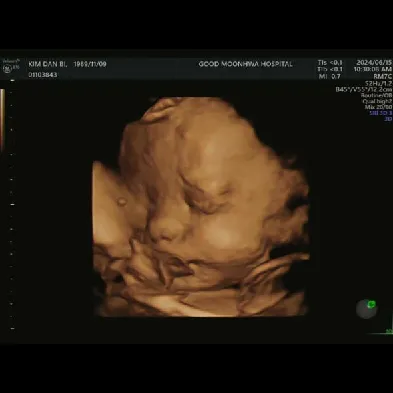The width and height of the screenshot is (393, 393).
Task: Click the 3D orientation sphere indicator
Action: pos(366,309)
